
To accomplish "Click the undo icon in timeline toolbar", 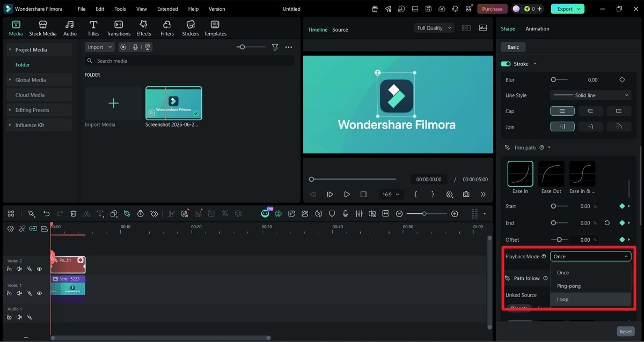I will pyautogui.click(x=46, y=213).
